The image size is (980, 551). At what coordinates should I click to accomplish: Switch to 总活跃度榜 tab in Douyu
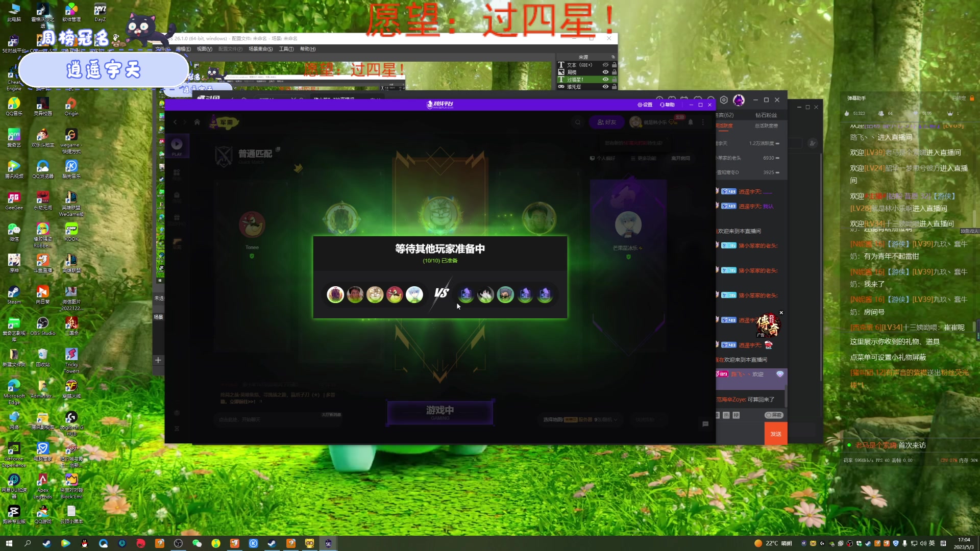(x=766, y=126)
